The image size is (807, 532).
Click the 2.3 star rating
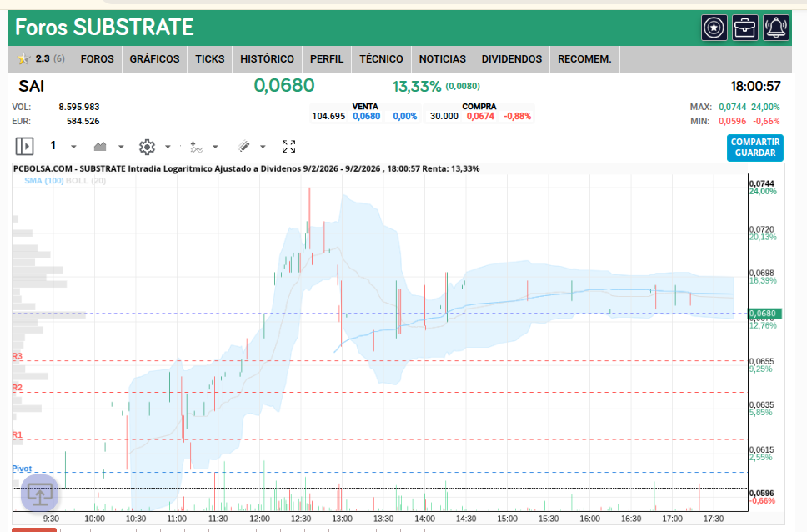pos(41,59)
